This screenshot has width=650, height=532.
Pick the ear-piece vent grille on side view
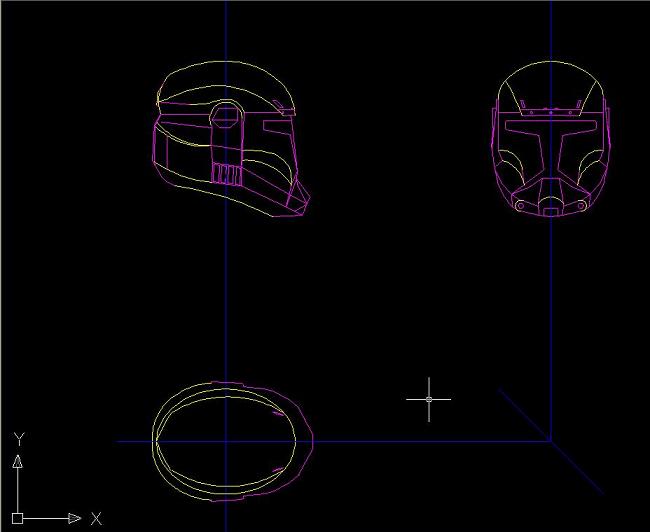[x=227, y=174]
